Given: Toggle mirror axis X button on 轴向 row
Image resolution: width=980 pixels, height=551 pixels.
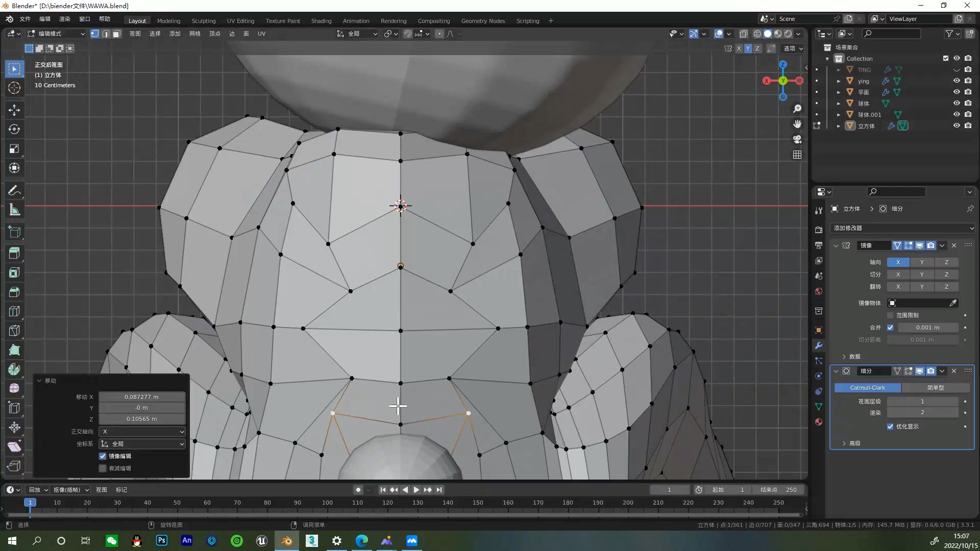Looking at the screenshot, I should pos(898,262).
